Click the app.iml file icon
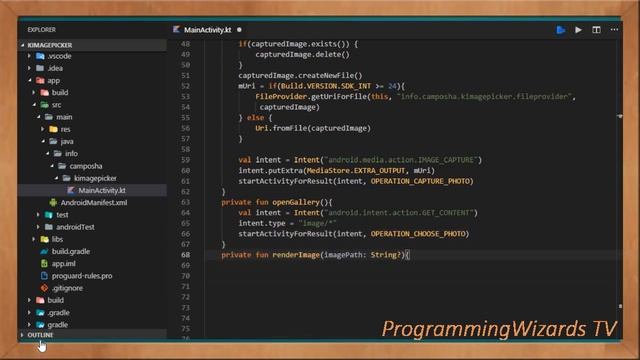The height and width of the screenshot is (360, 640). pyautogui.click(x=44, y=264)
